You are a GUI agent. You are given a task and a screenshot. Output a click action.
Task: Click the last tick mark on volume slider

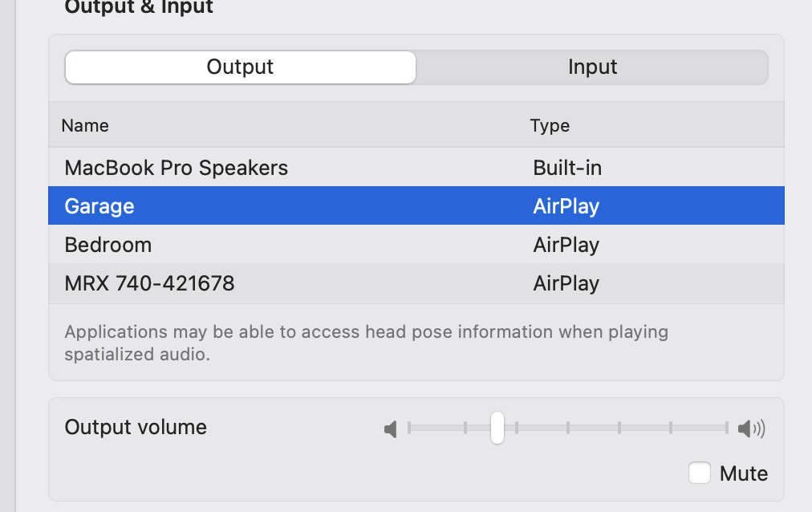(727, 428)
